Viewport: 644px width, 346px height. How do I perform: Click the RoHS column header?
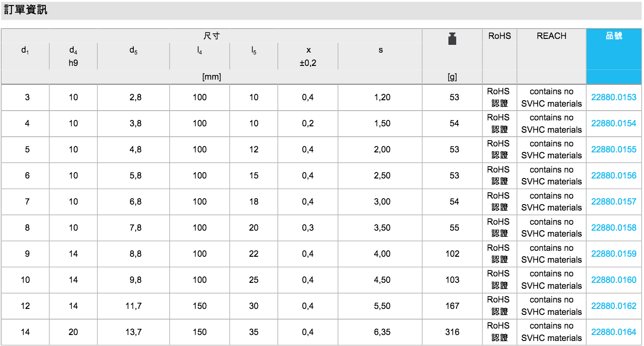[x=499, y=36]
